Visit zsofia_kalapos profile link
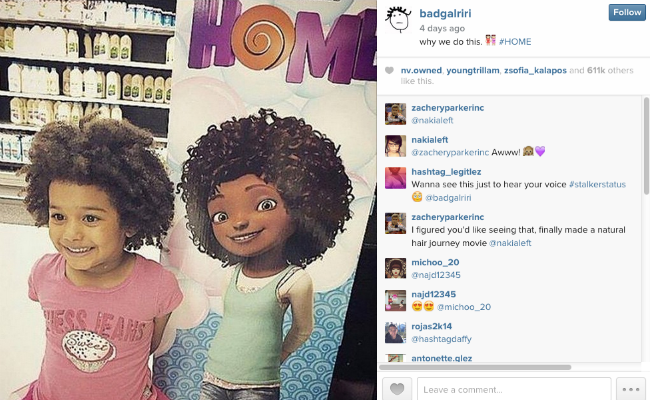Screen dimensions: 650x400 coord(535,70)
